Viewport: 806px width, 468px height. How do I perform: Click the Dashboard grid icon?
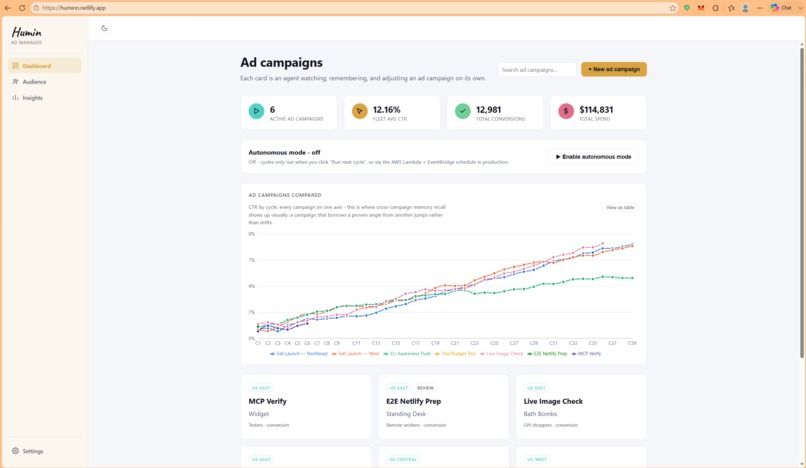[x=15, y=66]
